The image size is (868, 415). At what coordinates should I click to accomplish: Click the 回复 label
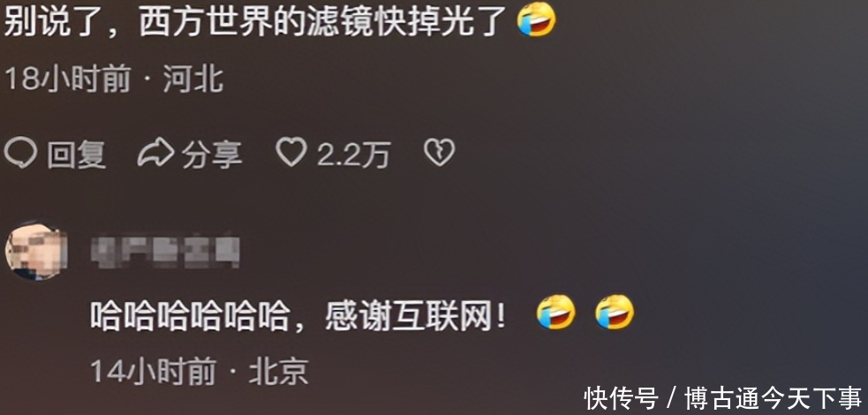pos(77,154)
